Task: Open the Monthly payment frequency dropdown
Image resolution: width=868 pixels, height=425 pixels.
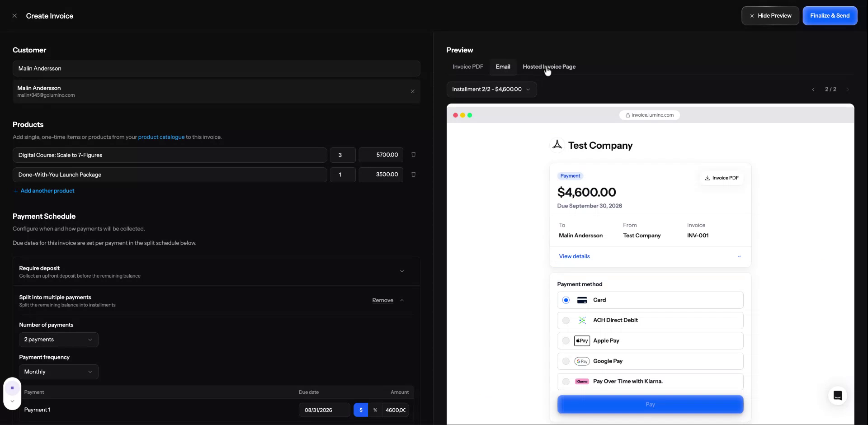Action: (59, 372)
